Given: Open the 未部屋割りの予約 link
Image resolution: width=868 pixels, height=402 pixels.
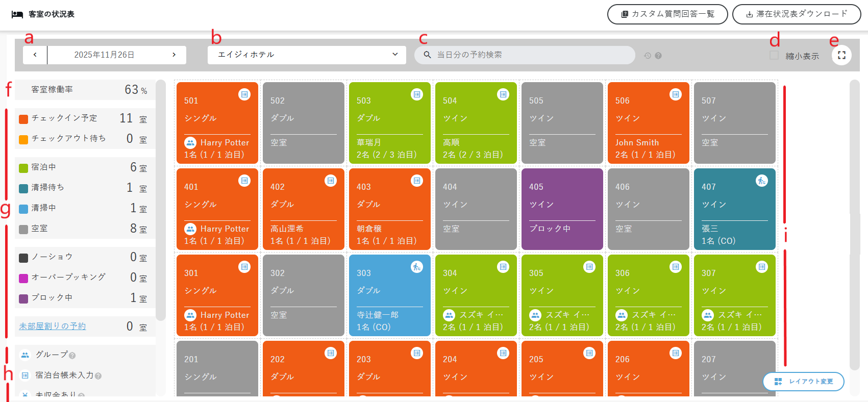Looking at the screenshot, I should [x=53, y=326].
